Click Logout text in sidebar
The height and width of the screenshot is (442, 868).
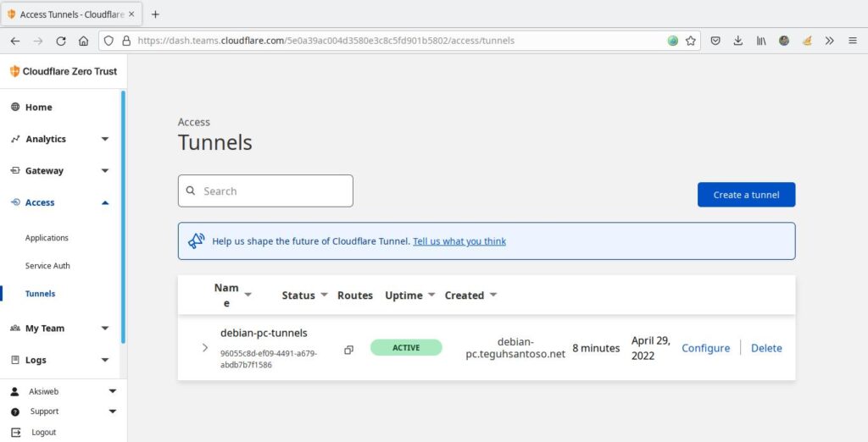(x=44, y=433)
